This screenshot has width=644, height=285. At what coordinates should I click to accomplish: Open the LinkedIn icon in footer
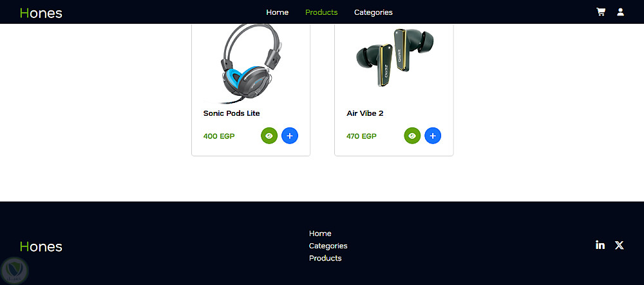(x=600, y=245)
